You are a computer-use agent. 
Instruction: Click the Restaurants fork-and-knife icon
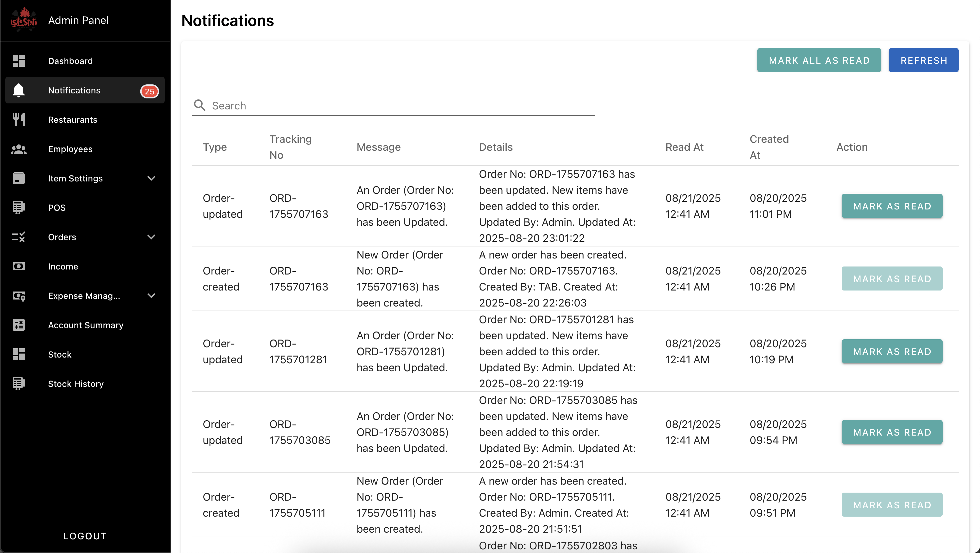pyautogui.click(x=18, y=119)
